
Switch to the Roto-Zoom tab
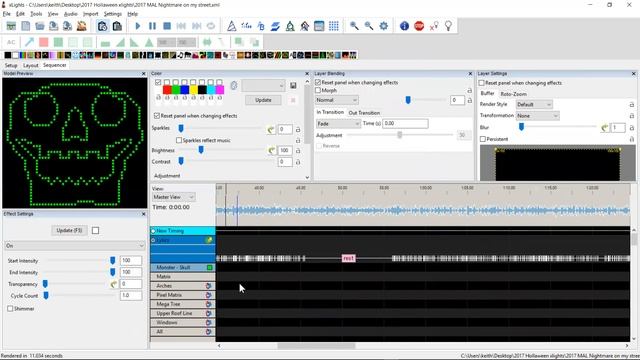point(513,94)
